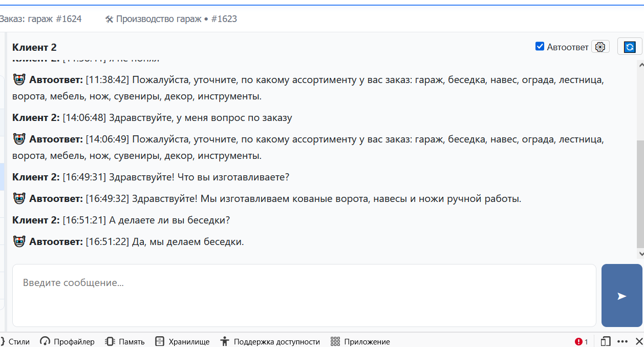The width and height of the screenshot is (644, 347).
Task: Click the Память chip icon
Action: 110,341
